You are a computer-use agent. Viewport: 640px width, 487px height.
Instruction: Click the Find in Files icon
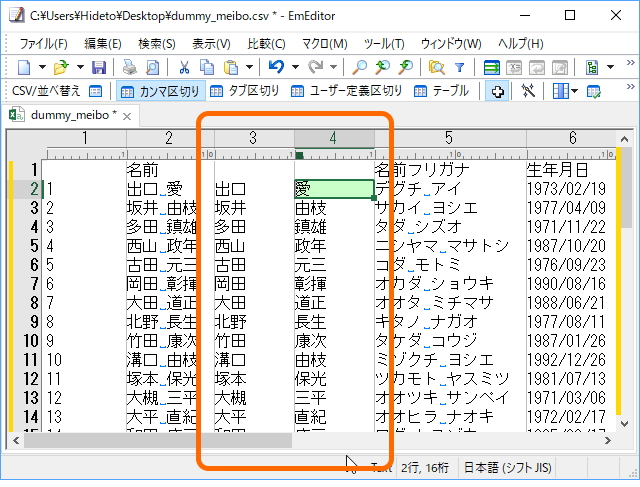436,67
